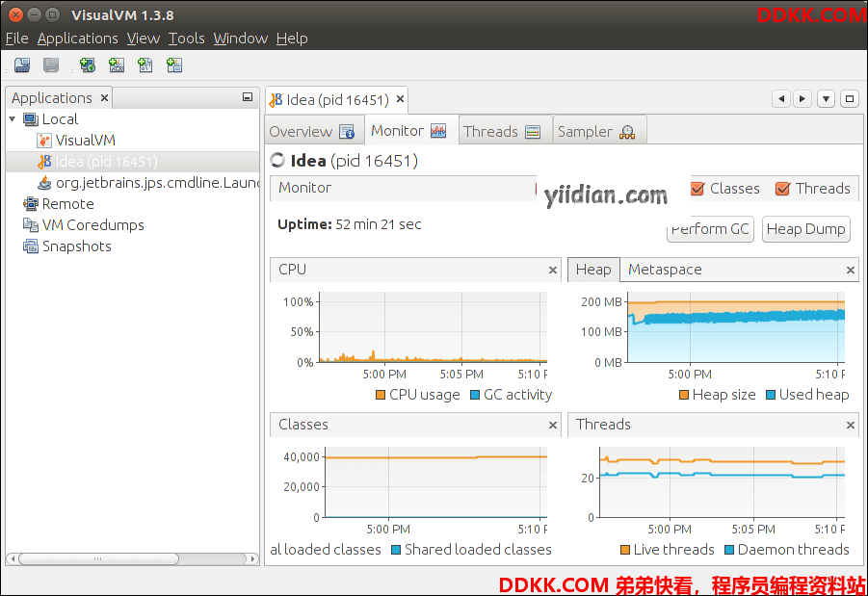Click the Daemon threads legend swatch

coord(729,550)
